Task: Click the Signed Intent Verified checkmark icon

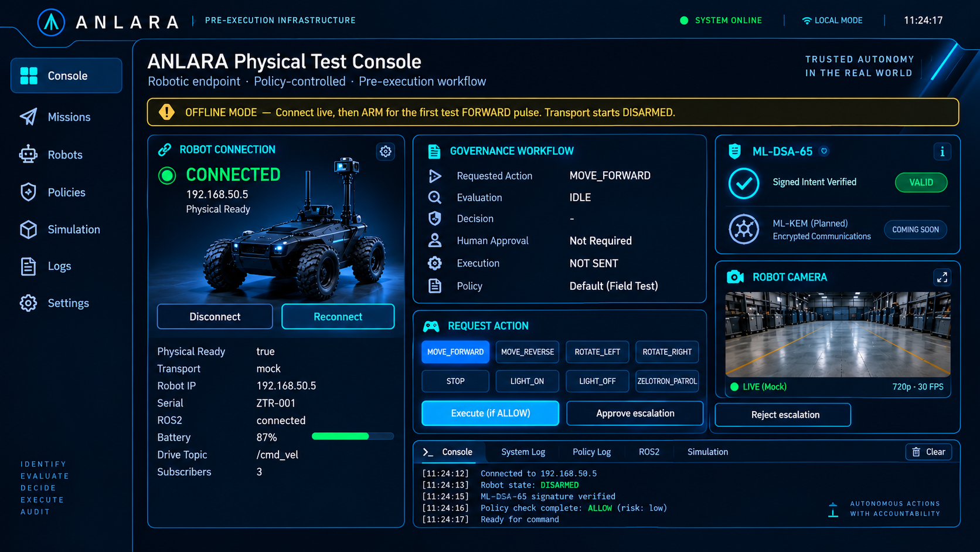Action: [744, 183]
